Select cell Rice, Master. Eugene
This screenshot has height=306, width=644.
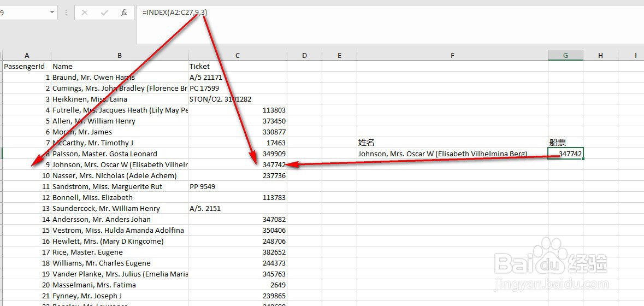coord(120,252)
